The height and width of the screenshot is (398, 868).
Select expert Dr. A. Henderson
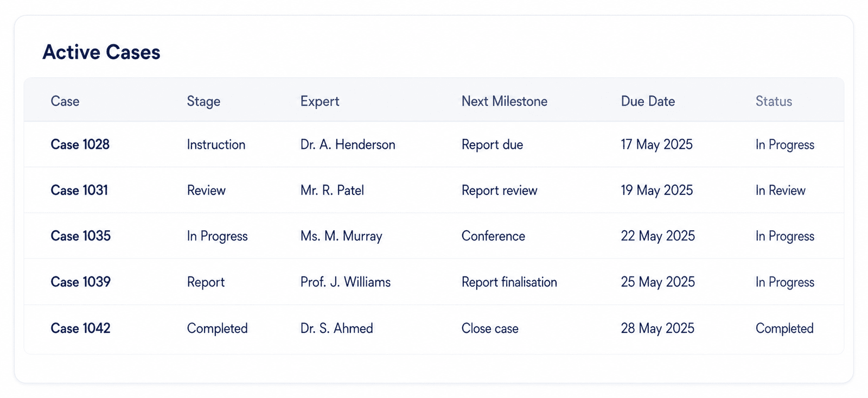[x=348, y=144]
